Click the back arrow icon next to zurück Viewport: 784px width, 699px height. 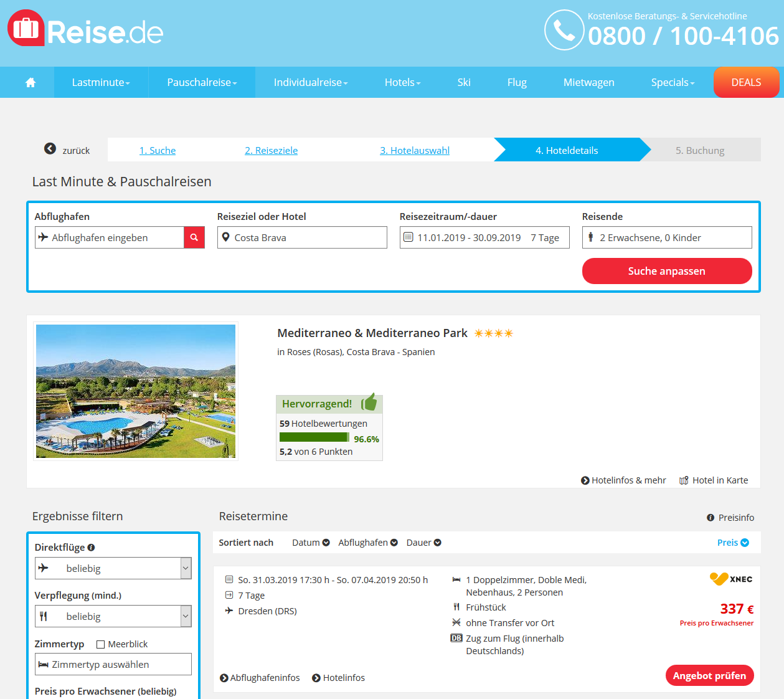click(50, 149)
